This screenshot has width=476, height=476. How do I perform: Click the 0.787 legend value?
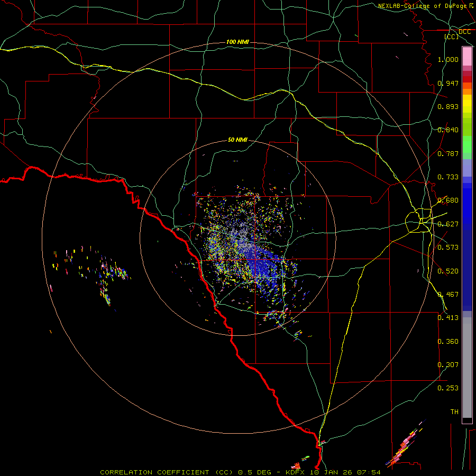[448, 153]
